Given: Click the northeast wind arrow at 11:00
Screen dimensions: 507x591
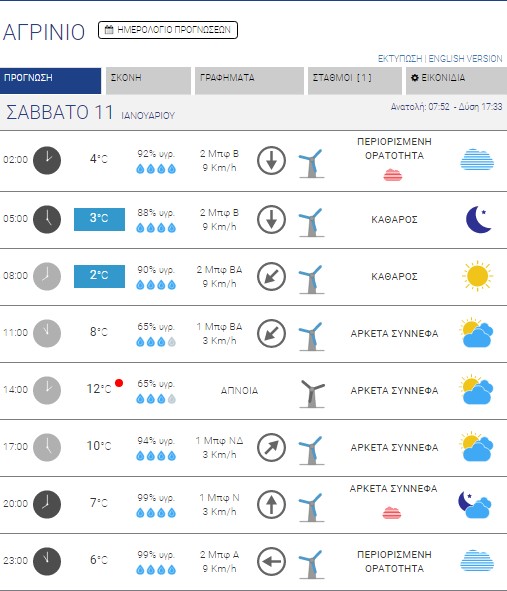Looking at the screenshot, I should [x=271, y=333].
